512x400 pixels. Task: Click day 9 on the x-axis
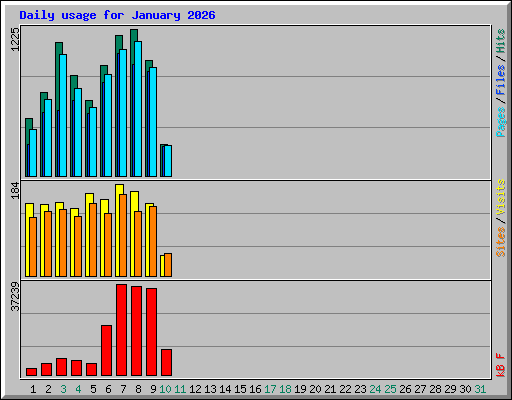pyautogui.click(x=153, y=389)
